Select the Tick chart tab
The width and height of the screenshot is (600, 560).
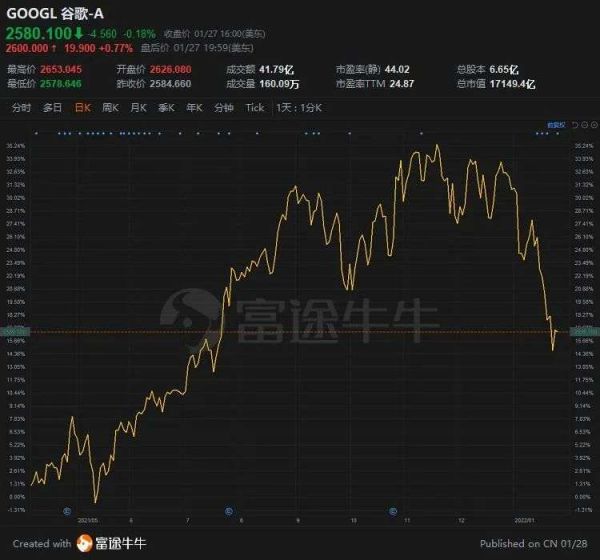255,107
